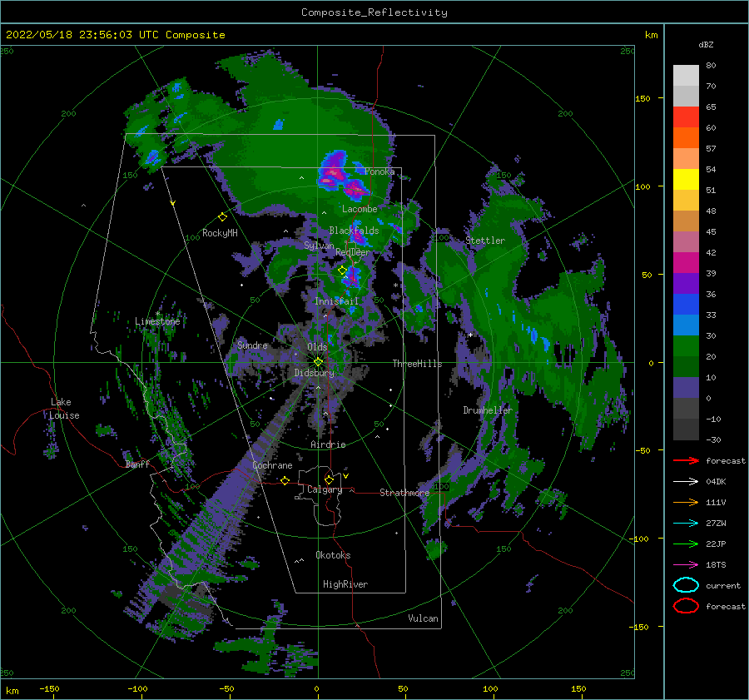This screenshot has width=749, height=700.
Task: Select the Limestone label
Action: point(157,321)
